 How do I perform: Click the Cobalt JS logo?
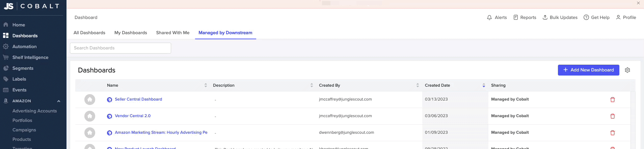coord(31,6)
